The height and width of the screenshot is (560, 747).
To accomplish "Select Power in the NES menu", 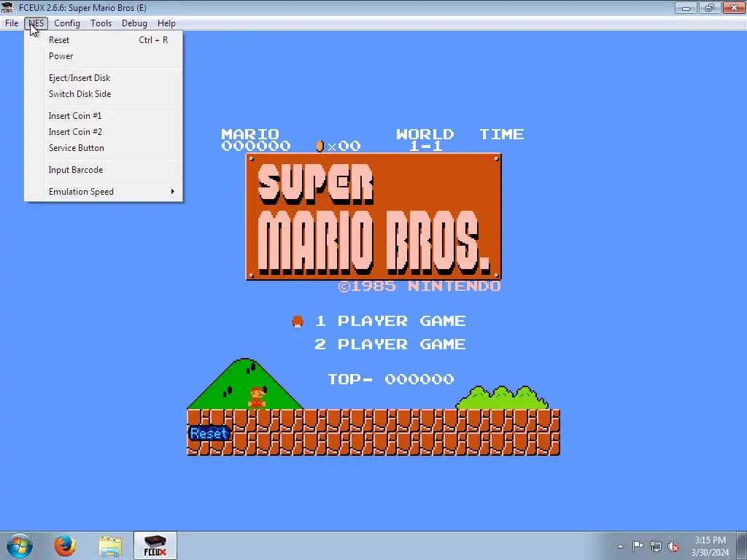I will [x=104, y=56].
